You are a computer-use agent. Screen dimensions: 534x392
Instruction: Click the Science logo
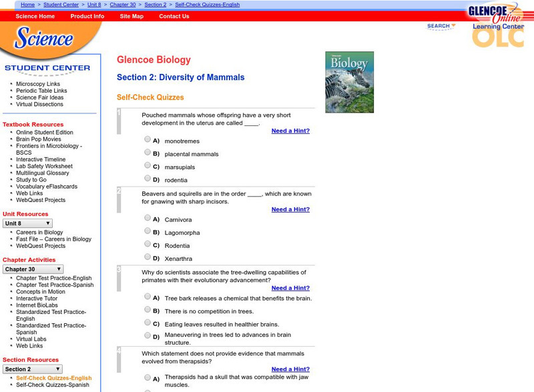click(x=43, y=38)
